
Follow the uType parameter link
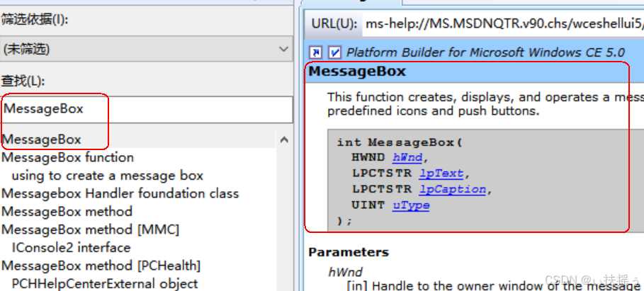(x=411, y=205)
